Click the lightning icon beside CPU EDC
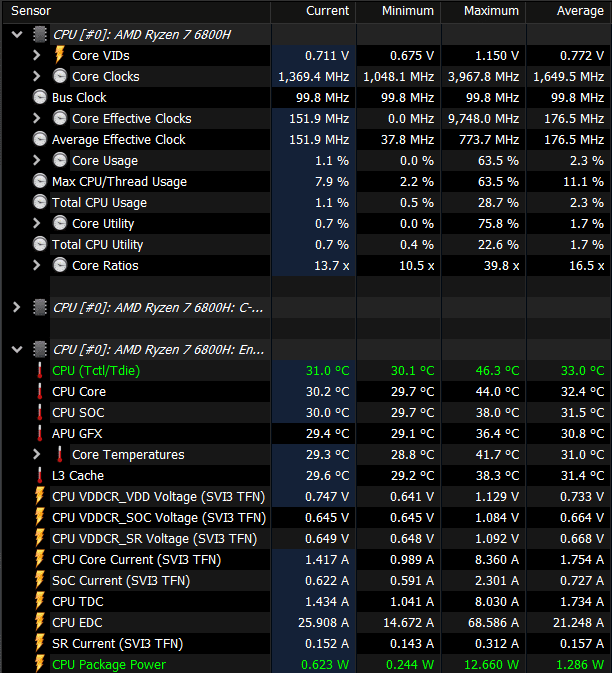The image size is (612, 673). (40, 622)
